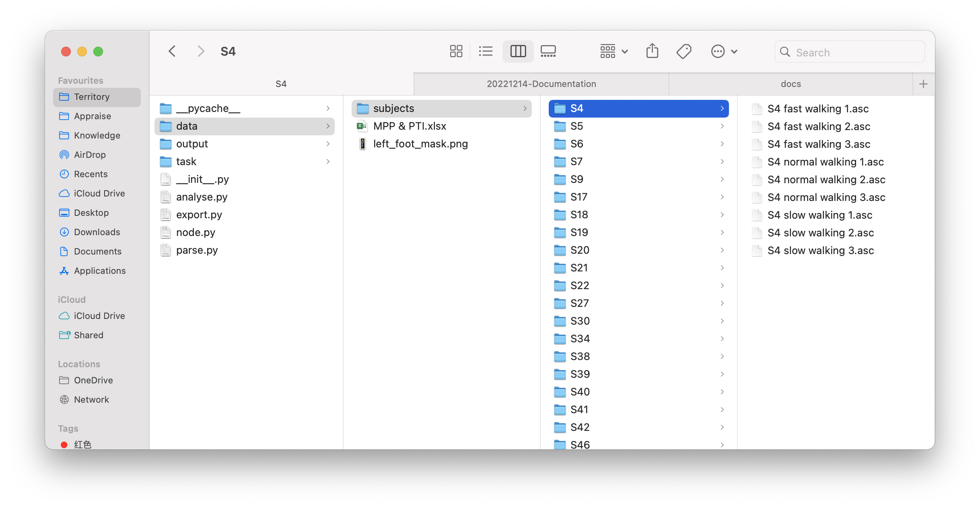The width and height of the screenshot is (980, 509).
Task: Open Applications from the sidebar
Action: 97,271
